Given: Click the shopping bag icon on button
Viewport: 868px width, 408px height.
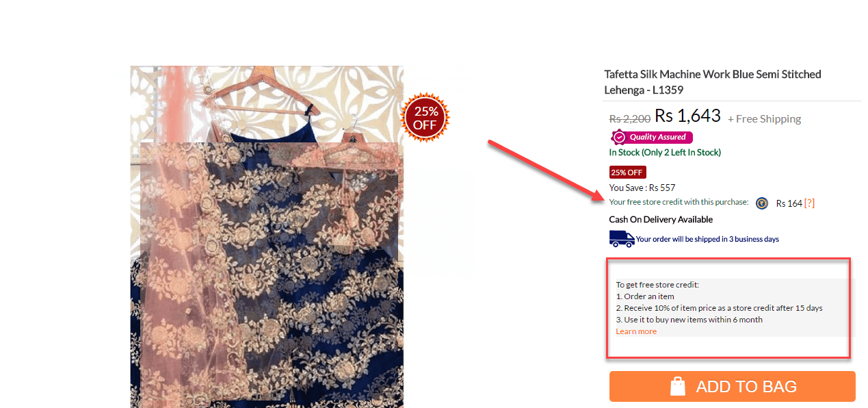Looking at the screenshot, I should click(x=678, y=386).
